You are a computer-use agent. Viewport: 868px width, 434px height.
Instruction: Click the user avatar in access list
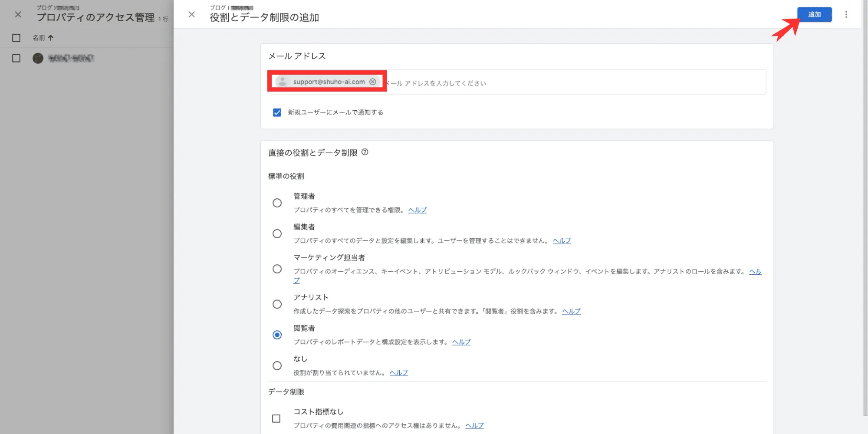[38, 58]
